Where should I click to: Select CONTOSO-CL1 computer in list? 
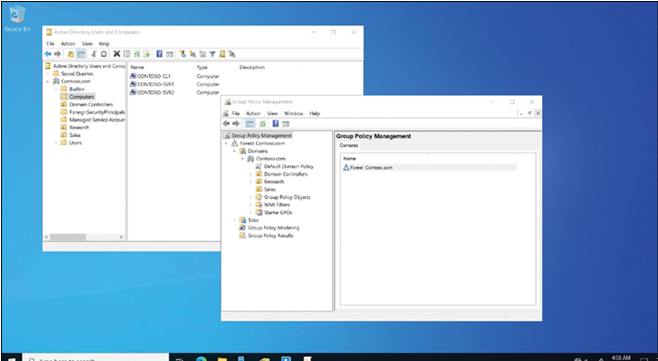(x=150, y=76)
